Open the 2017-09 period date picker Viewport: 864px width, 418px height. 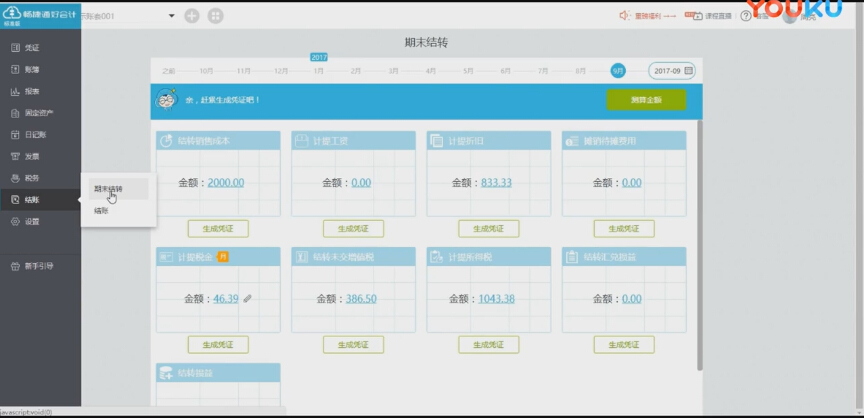pos(671,71)
